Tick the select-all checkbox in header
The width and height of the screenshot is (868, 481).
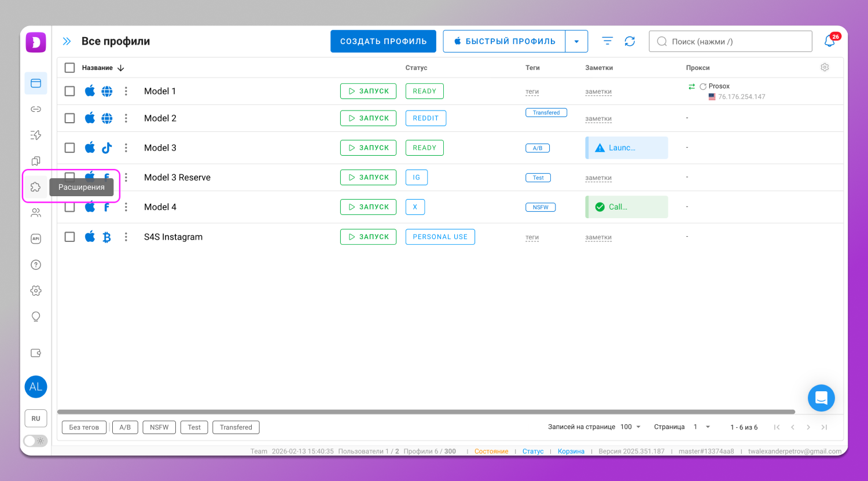70,68
